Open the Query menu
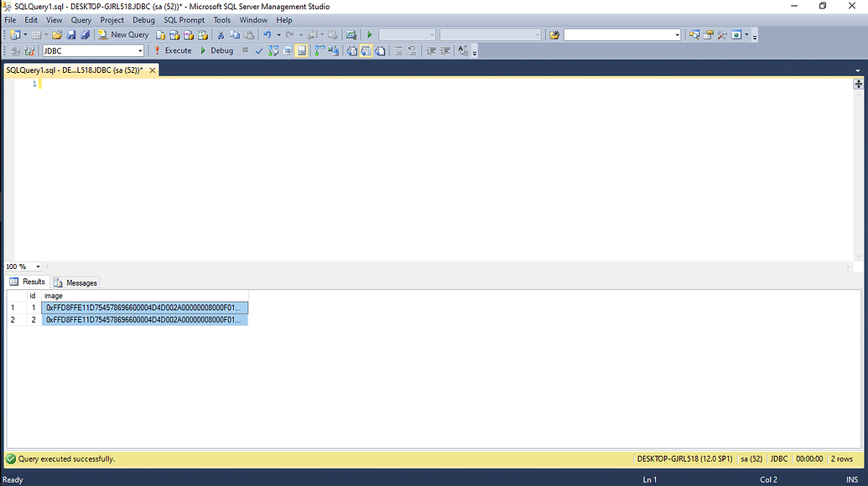Image resolution: width=868 pixels, height=486 pixels. (x=81, y=20)
